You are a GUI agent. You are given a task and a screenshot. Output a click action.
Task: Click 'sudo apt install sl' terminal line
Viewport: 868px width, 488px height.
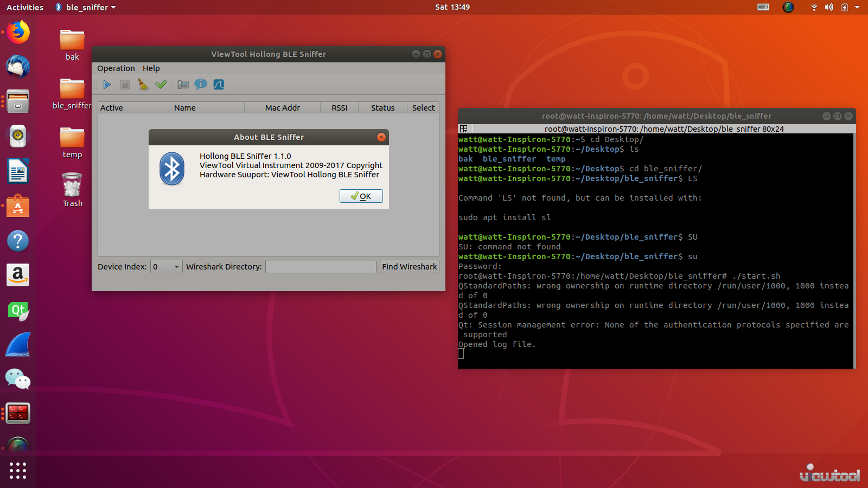point(505,217)
